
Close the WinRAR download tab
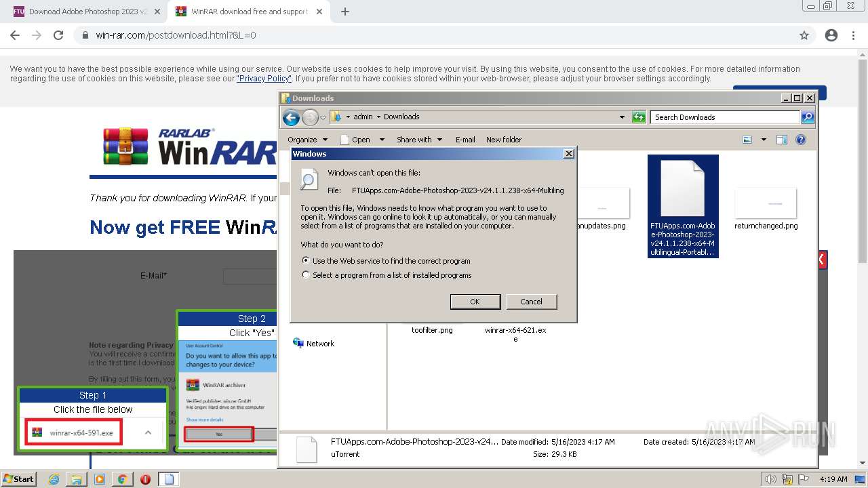pos(319,12)
